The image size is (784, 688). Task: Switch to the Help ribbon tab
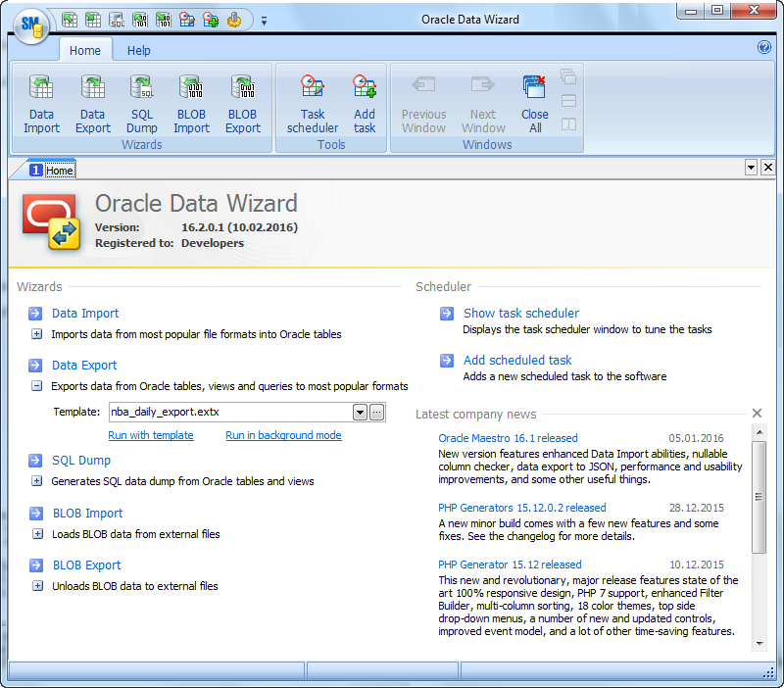[x=138, y=50]
